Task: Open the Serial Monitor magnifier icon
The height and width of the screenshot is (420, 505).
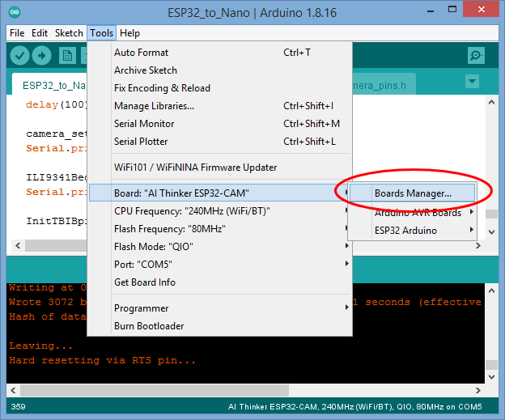Action: [x=476, y=55]
